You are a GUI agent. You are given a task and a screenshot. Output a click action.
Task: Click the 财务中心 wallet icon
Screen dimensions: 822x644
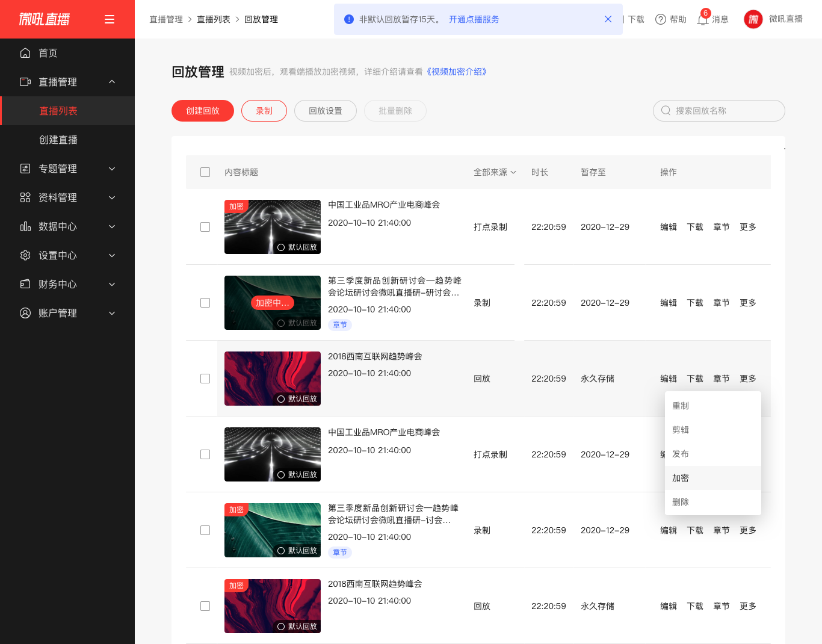click(25, 284)
